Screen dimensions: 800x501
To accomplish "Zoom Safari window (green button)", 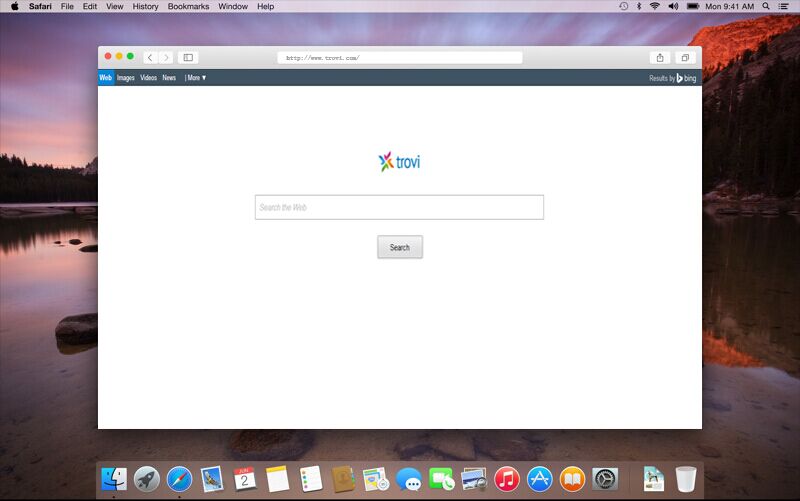I will tap(131, 56).
